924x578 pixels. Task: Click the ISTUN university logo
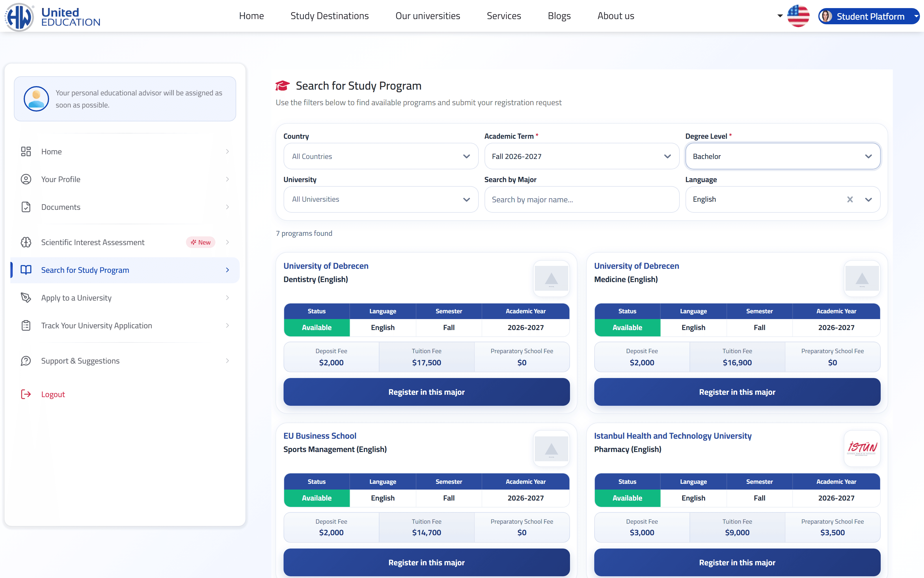(x=862, y=449)
